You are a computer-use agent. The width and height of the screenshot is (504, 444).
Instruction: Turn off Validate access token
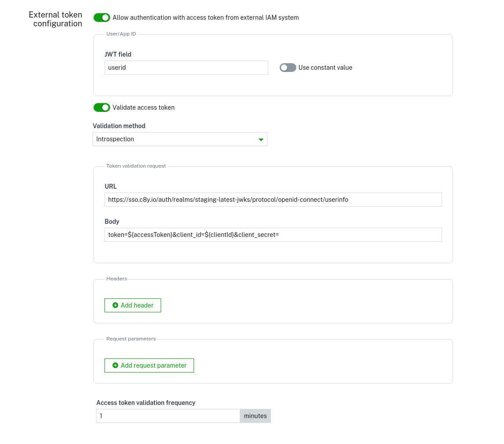pyautogui.click(x=101, y=107)
